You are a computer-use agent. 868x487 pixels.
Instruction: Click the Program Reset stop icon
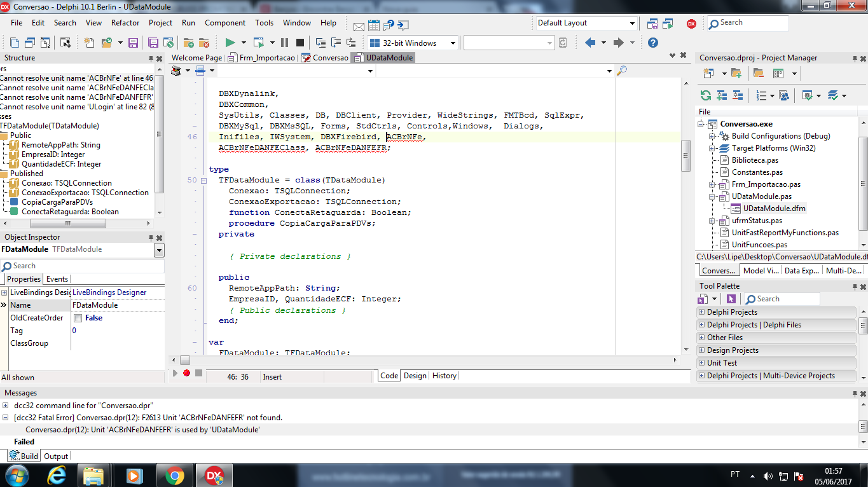(x=300, y=43)
